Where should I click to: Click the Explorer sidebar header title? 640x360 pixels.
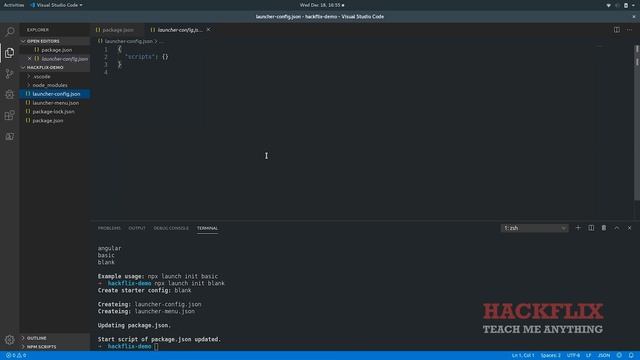click(x=38, y=30)
